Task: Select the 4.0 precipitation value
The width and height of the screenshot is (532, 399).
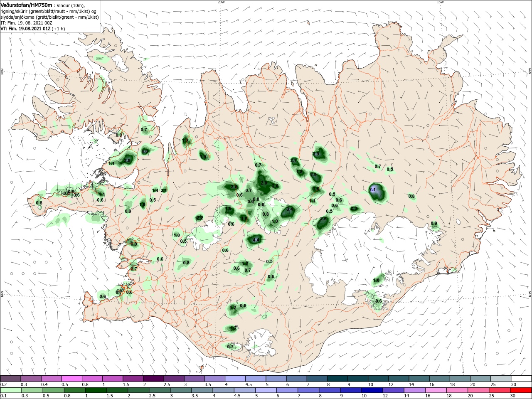Action: click(145, 152)
